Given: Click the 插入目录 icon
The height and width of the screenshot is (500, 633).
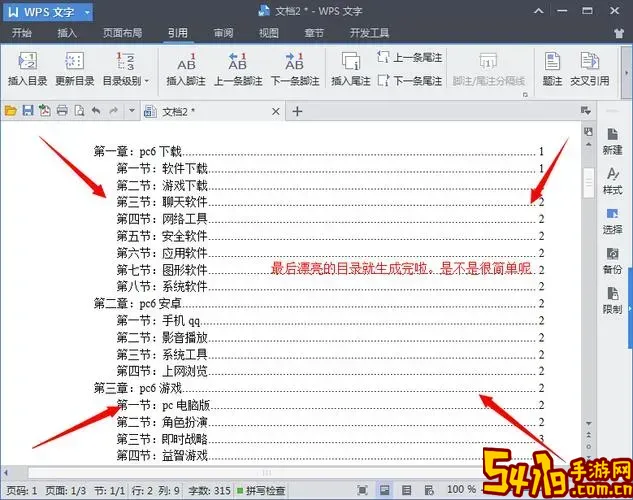Looking at the screenshot, I should point(27,61).
